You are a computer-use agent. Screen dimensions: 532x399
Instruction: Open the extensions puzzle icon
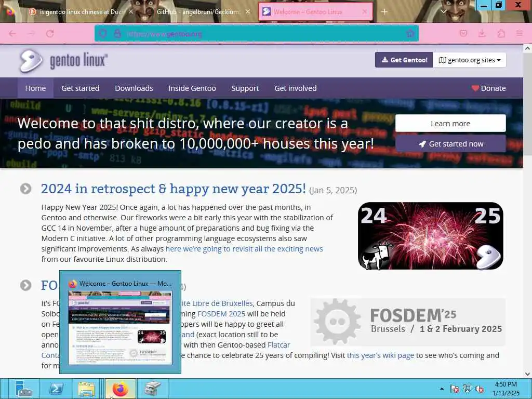(x=501, y=33)
